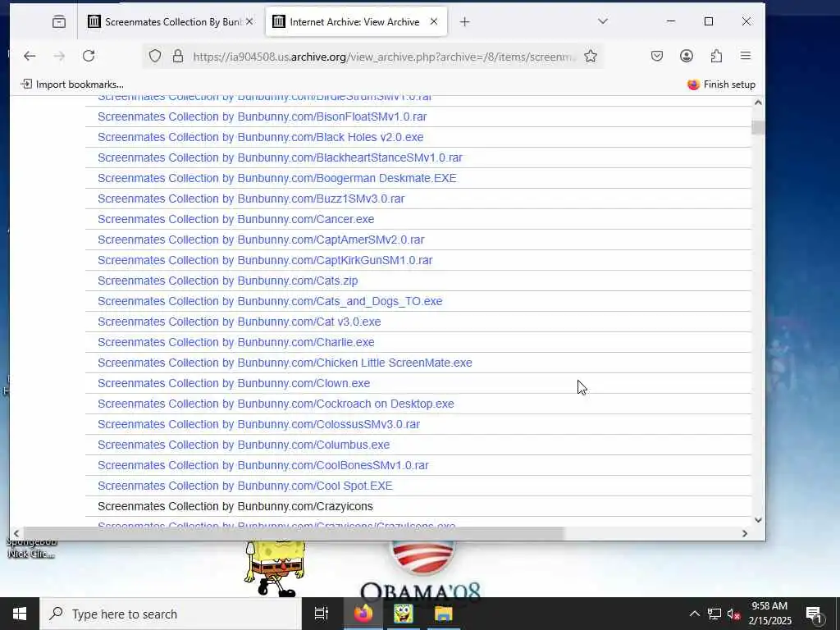
Task: Open Charlie.exe link
Action: pyautogui.click(x=235, y=342)
